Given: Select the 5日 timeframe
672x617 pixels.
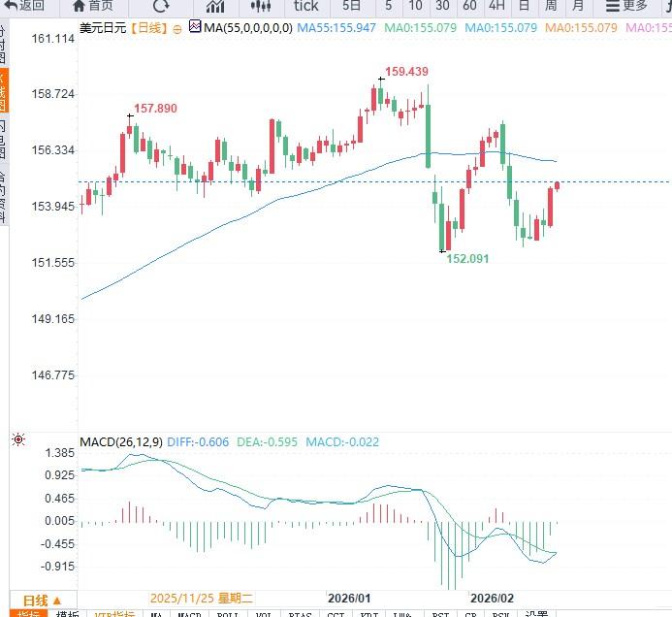Looking at the screenshot, I should point(351,6).
